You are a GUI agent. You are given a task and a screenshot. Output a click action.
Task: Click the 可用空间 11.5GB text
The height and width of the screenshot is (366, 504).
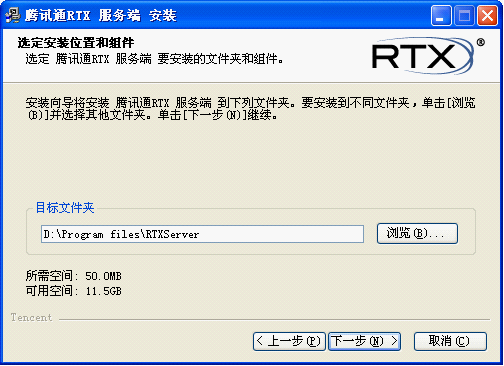coord(74,291)
